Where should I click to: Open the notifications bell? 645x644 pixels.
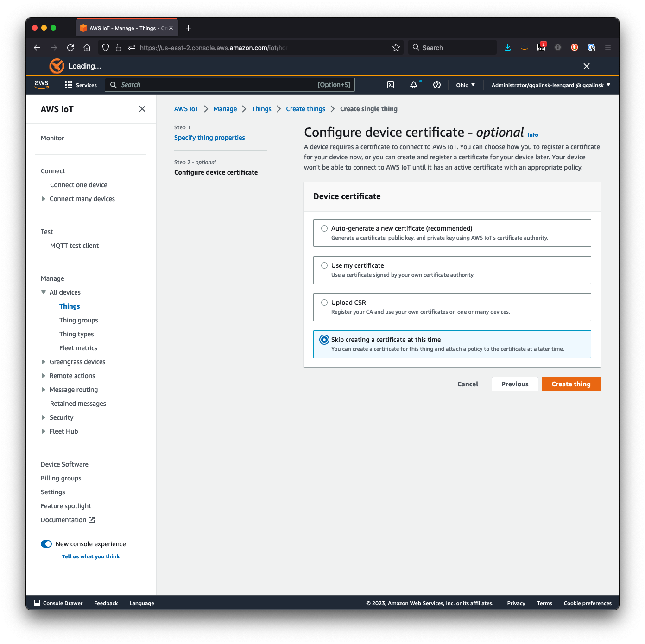(414, 85)
